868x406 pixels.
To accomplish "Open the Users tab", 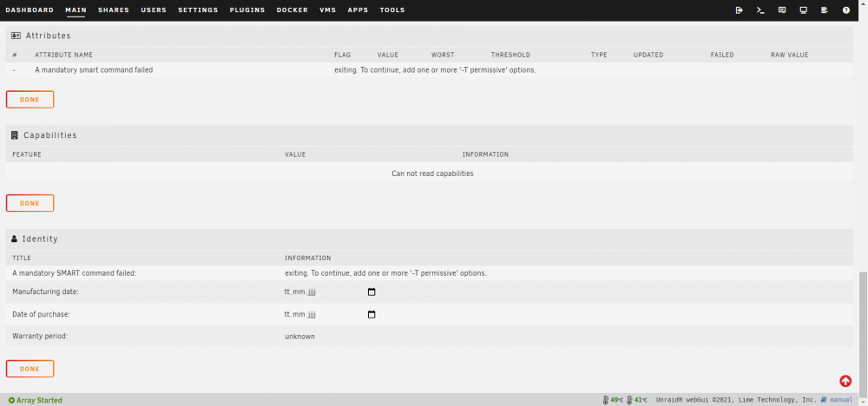I will (x=154, y=10).
